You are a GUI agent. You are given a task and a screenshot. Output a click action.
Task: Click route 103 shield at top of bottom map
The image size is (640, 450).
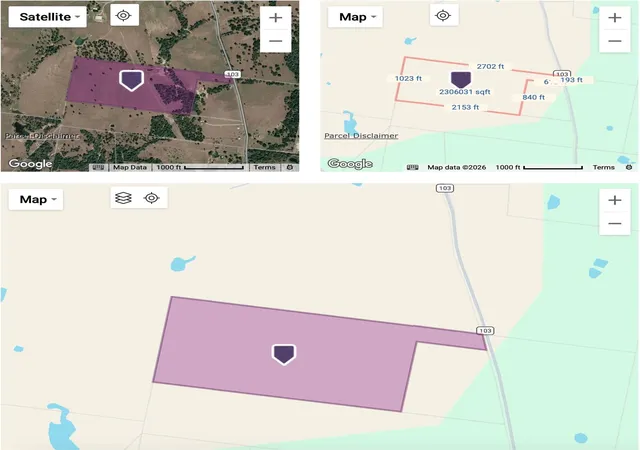[x=445, y=188]
